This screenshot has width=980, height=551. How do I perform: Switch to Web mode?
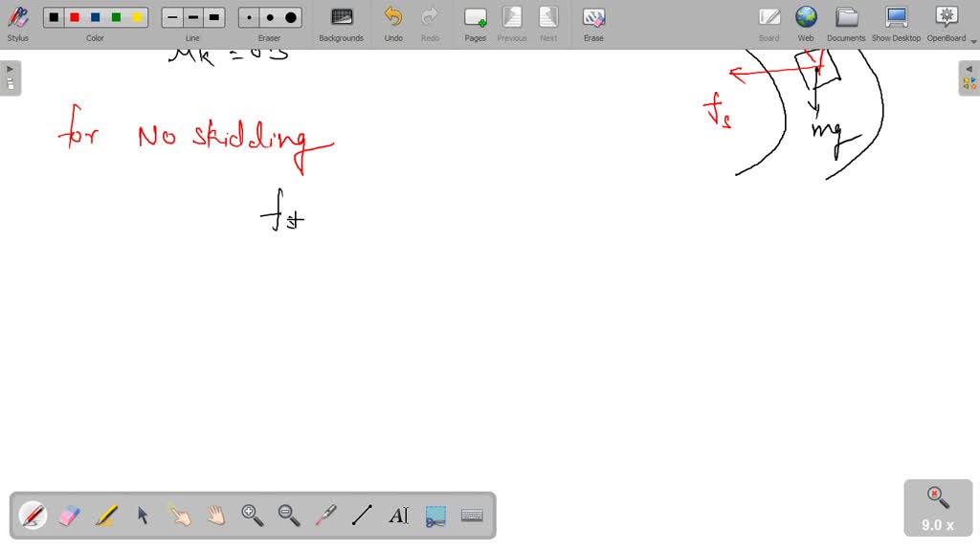coord(806,23)
